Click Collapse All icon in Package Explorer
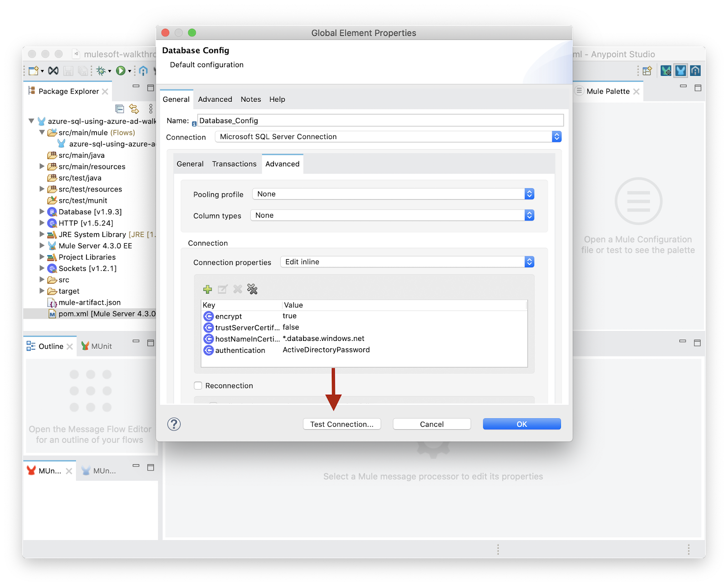728x586 pixels. (x=120, y=109)
